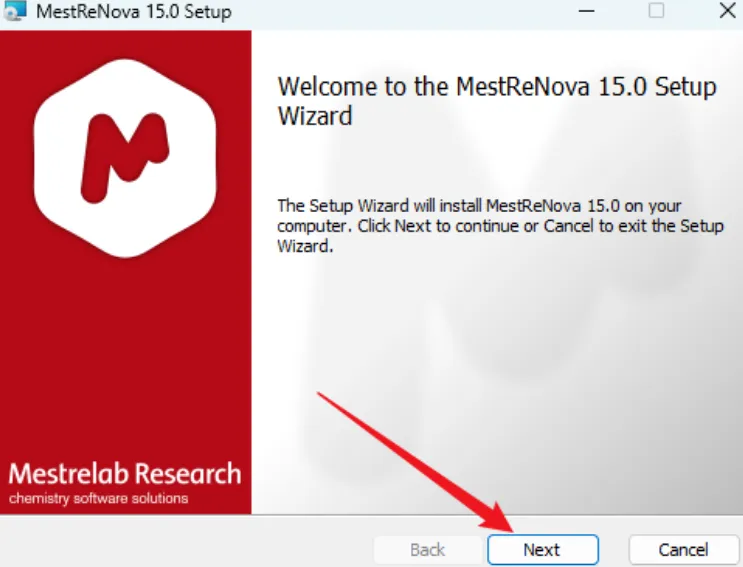Click the disabled maximize window button
This screenshot has width=743, height=567.
(x=656, y=10)
